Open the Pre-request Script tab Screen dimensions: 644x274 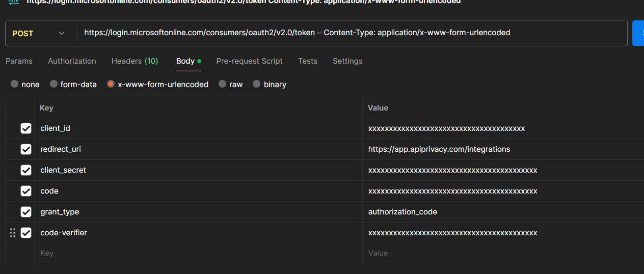[249, 61]
